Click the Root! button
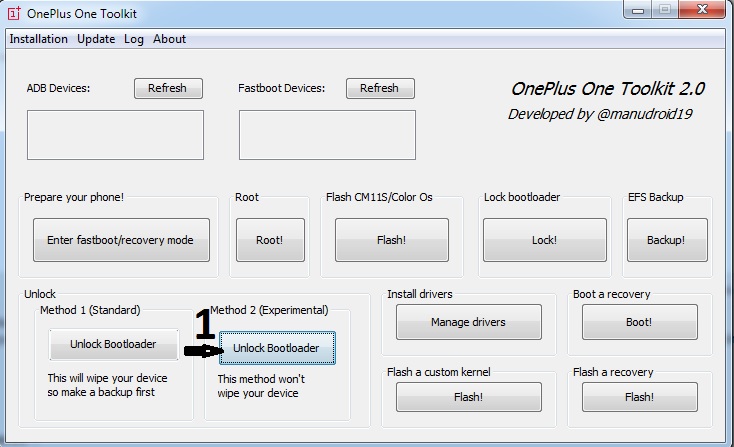The width and height of the screenshot is (734, 447). 270,240
